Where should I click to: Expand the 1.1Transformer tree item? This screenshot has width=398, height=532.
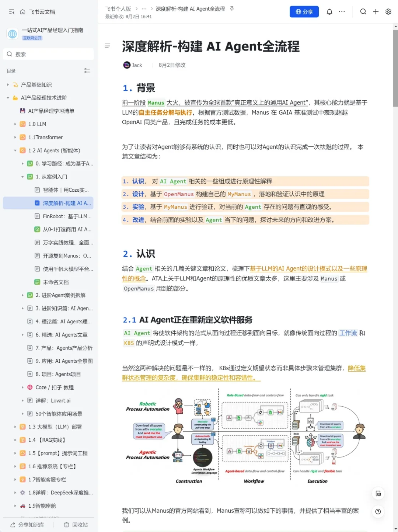click(15, 137)
